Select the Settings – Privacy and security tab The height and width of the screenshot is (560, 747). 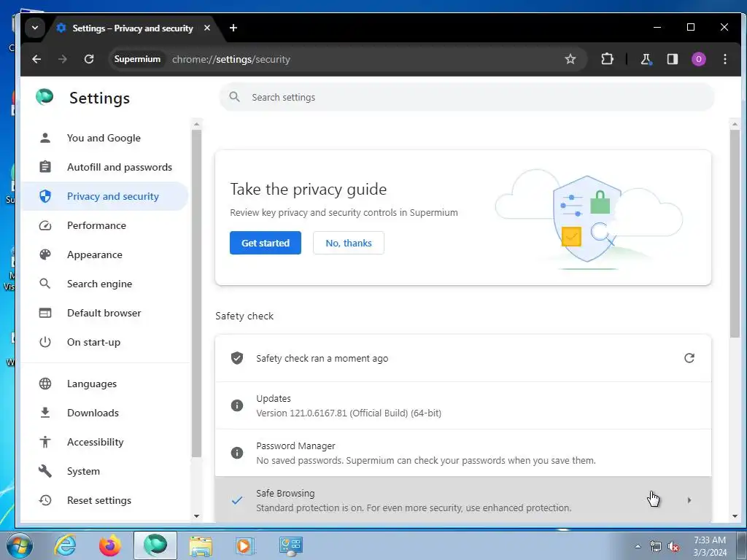[x=133, y=28]
